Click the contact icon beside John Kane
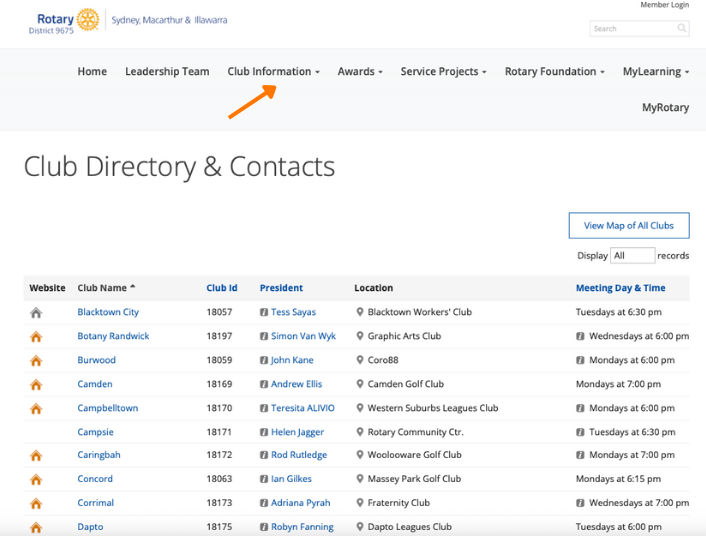 264,360
